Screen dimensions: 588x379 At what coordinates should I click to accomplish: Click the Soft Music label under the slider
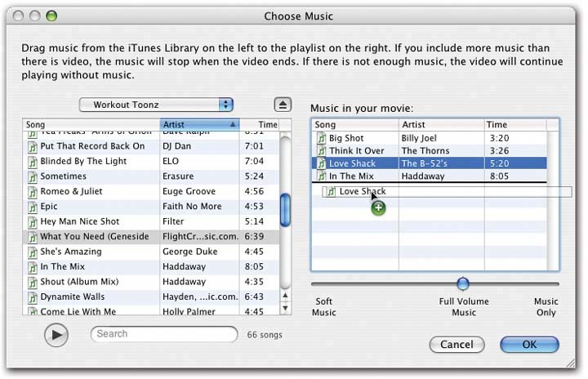[x=323, y=307]
